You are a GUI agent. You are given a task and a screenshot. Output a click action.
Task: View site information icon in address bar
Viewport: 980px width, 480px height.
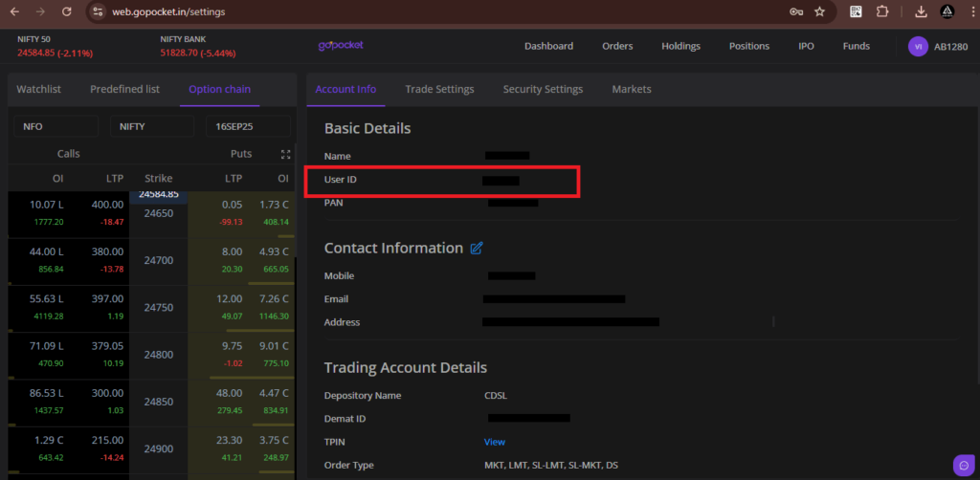[x=96, y=12]
